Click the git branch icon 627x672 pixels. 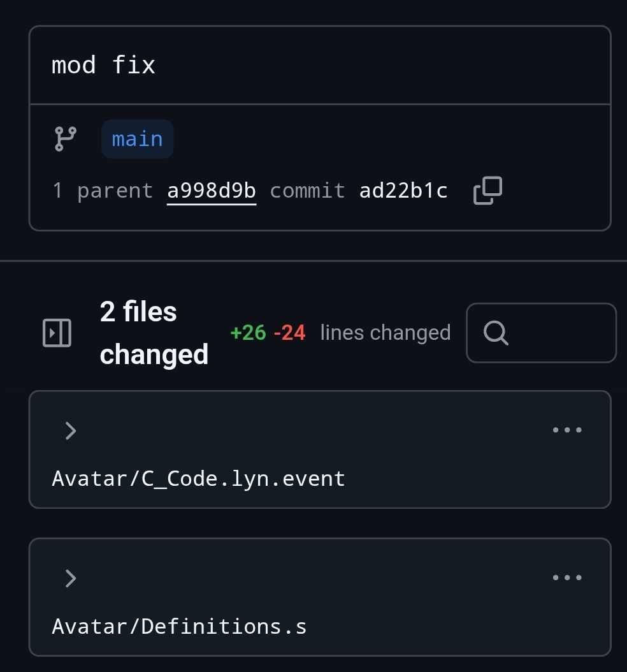(x=65, y=138)
